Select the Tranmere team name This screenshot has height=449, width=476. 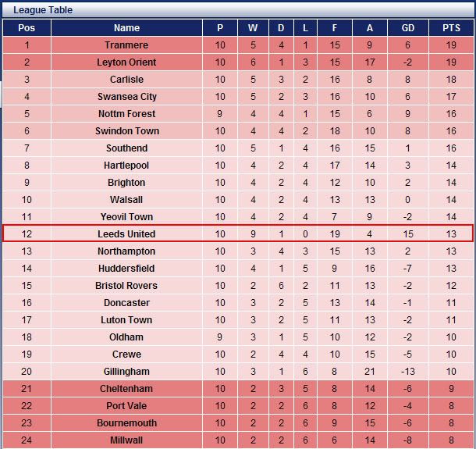point(126,45)
